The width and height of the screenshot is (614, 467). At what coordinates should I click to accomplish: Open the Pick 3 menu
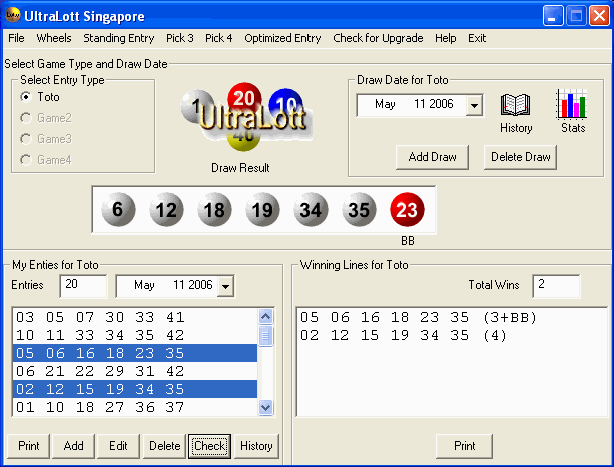tap(180, 38)
